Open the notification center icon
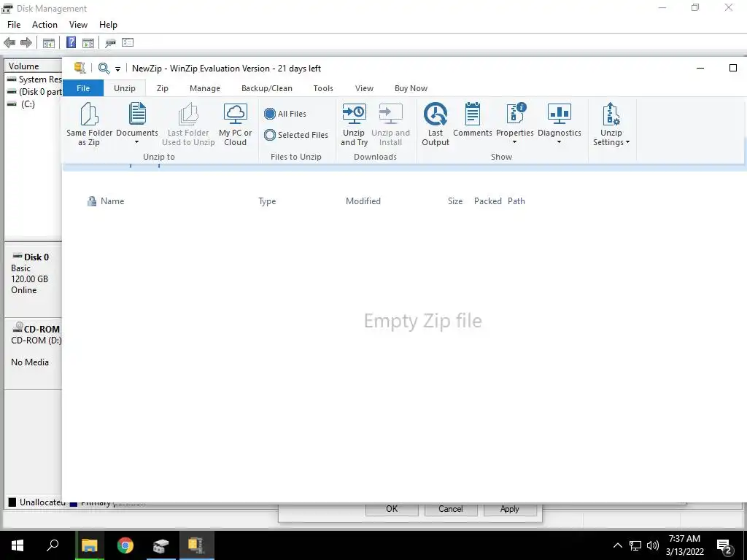Viewport: 747px width, 560px height. [724, 546]
